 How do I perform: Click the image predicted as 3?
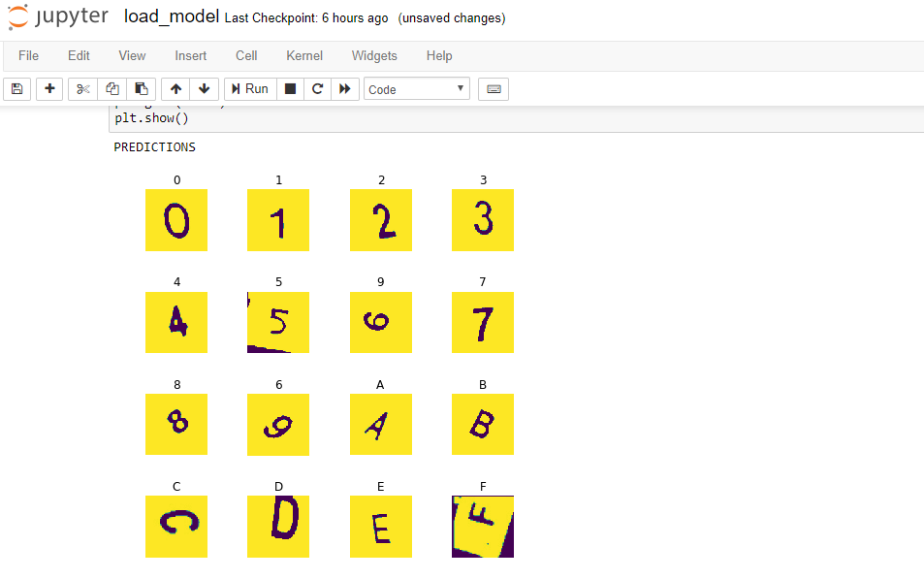[483, 220]
